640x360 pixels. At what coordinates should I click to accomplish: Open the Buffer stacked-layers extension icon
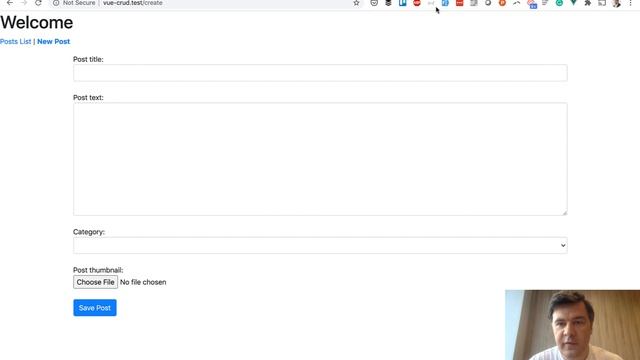coord(388,3)
